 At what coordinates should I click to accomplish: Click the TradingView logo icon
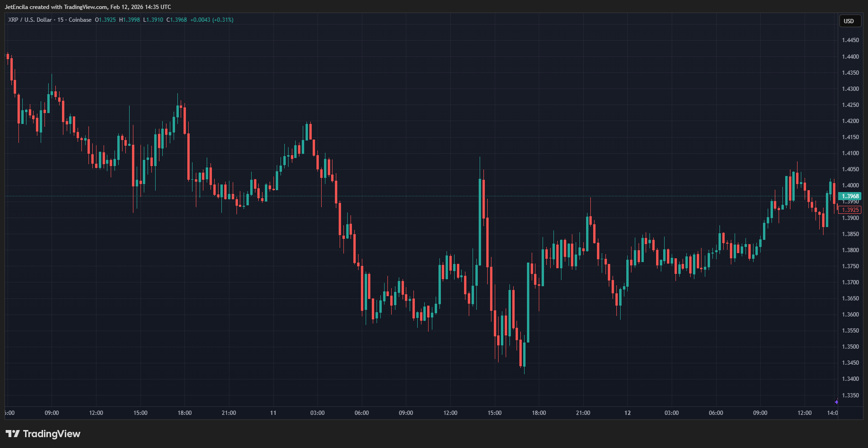tap(13, 434)
